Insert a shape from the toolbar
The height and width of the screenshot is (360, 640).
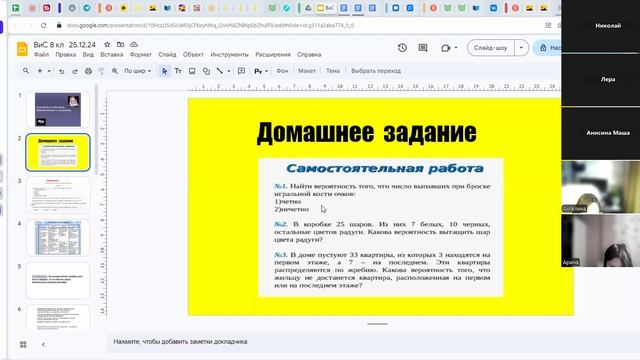coord(206,71)
